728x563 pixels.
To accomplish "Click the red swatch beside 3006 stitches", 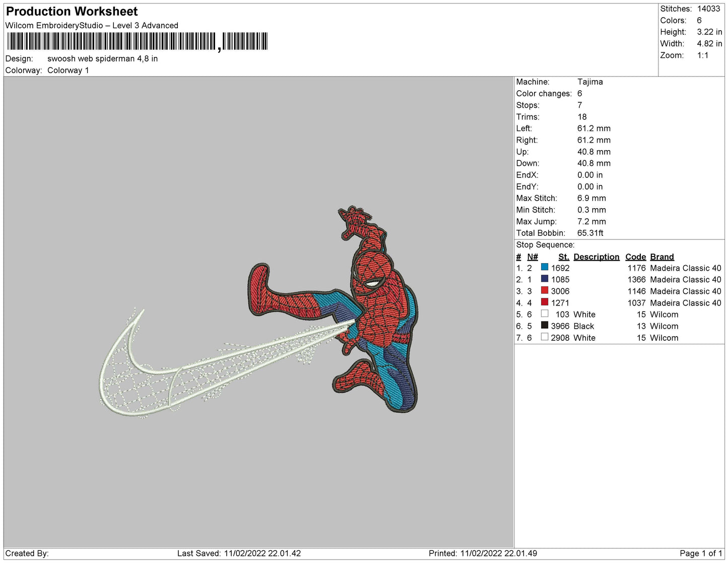I will point(544,290).
